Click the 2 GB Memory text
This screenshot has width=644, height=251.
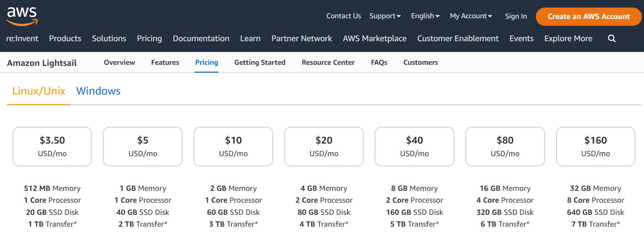pyautogui.click(x=234, y=188)
